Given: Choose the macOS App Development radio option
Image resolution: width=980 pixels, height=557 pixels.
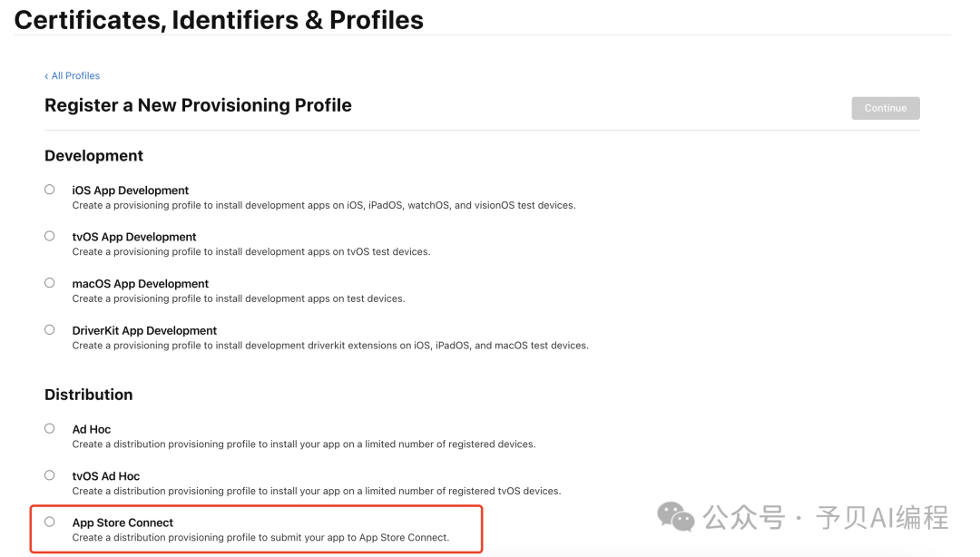Looking at the screenshot, I should (x=50, y=283).
